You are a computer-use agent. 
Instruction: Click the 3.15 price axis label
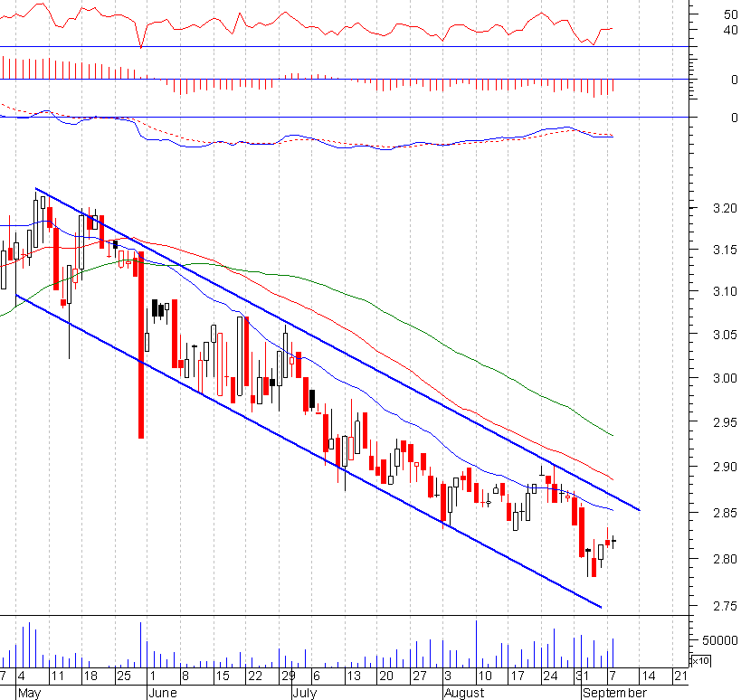(x=725, y=250)
